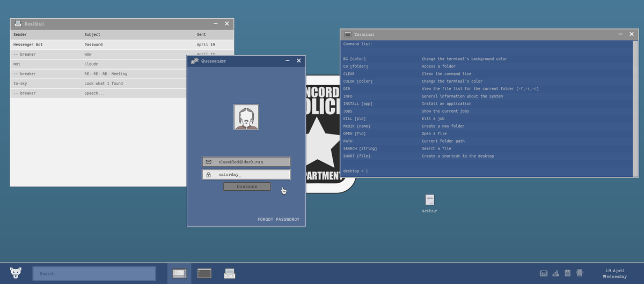Click the April 19 sent date cell
The width and height of the screenshot is (644, 284).
tap(206, 44)
